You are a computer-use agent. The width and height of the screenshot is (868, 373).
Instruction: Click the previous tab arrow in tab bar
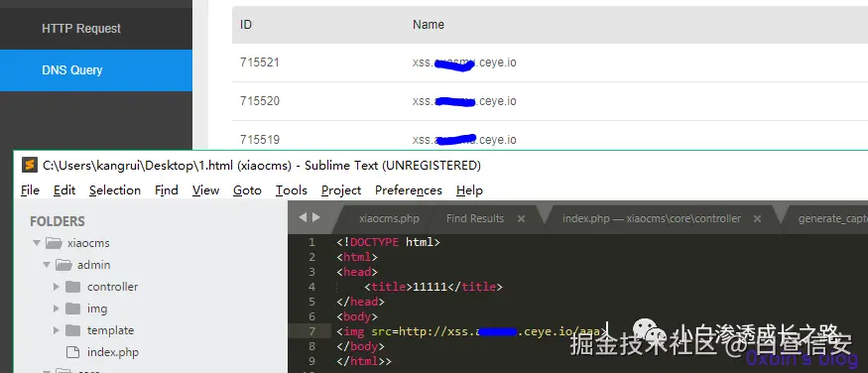click(303, 217)
